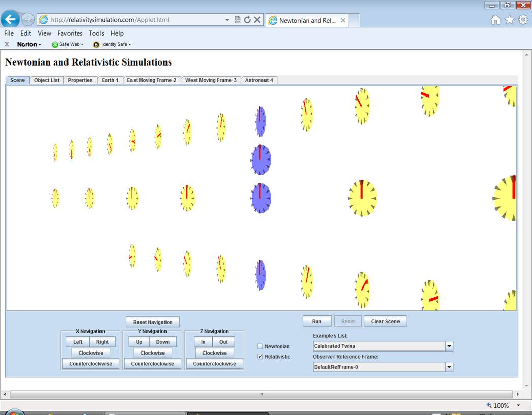Open the browser home icon
Screen dimensions: 532x415
point(496,20)
